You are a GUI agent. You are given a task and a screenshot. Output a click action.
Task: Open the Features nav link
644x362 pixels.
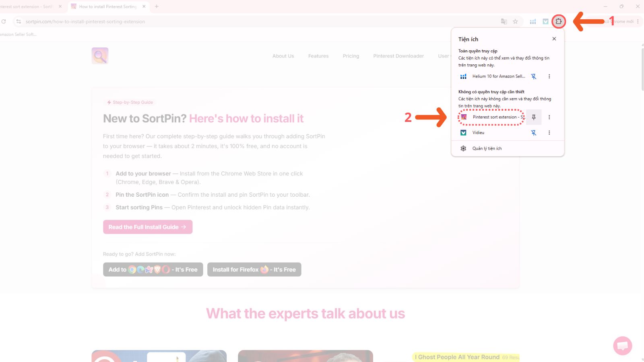[x=318, y=56]
